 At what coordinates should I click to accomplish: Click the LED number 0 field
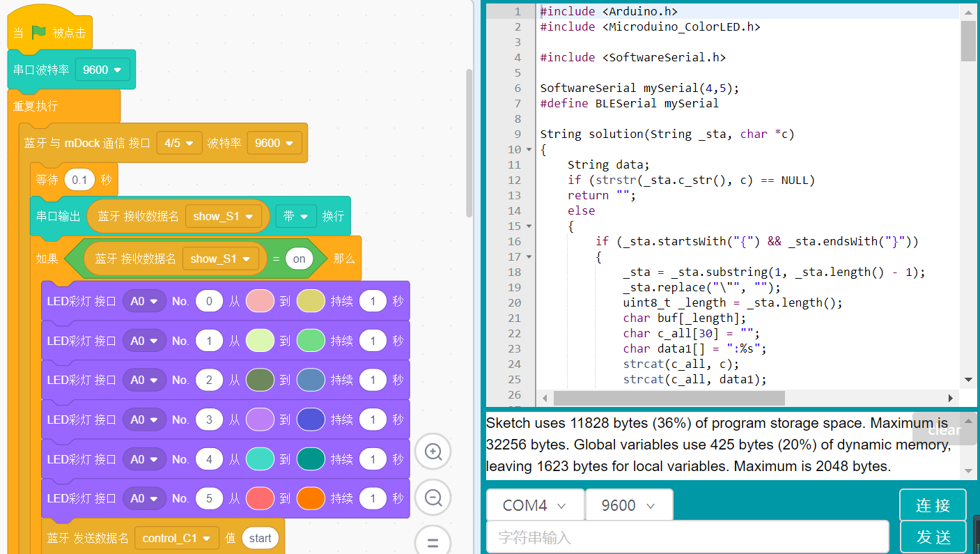(x=209, y=301)
